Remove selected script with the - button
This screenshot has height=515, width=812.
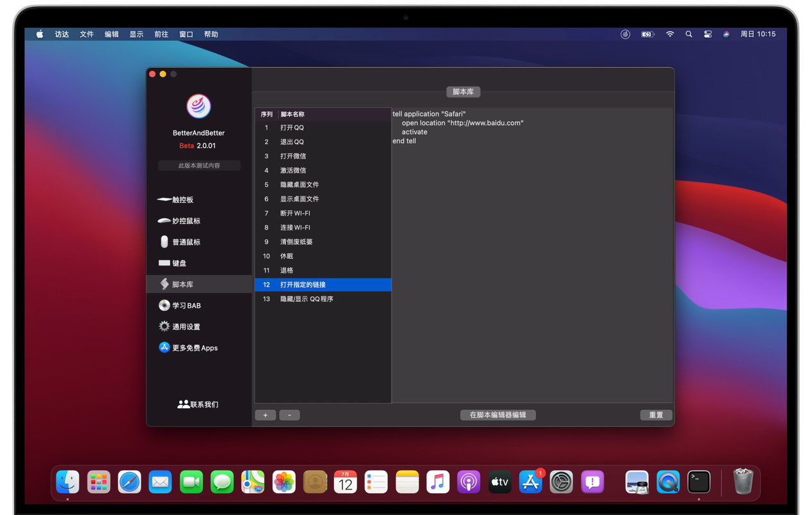289,415
